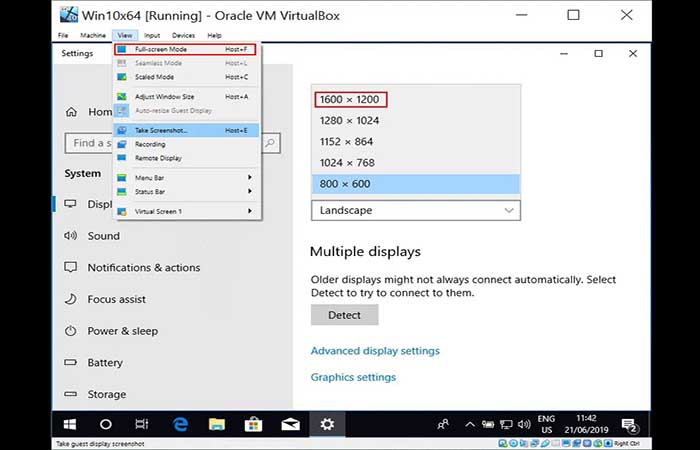This screenshot has height=450, width=700.
Task: Click the network tray icon
Action: [x=506, y=425]
